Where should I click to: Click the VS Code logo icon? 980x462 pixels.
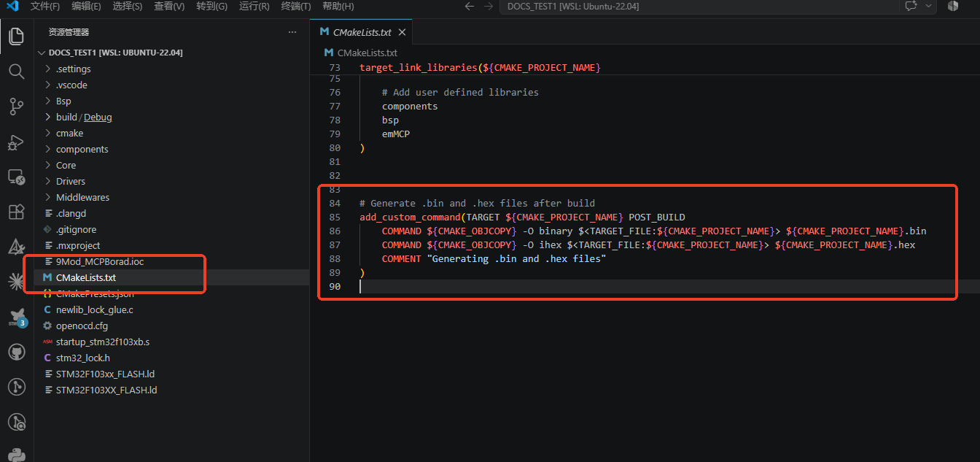(12, 7)
